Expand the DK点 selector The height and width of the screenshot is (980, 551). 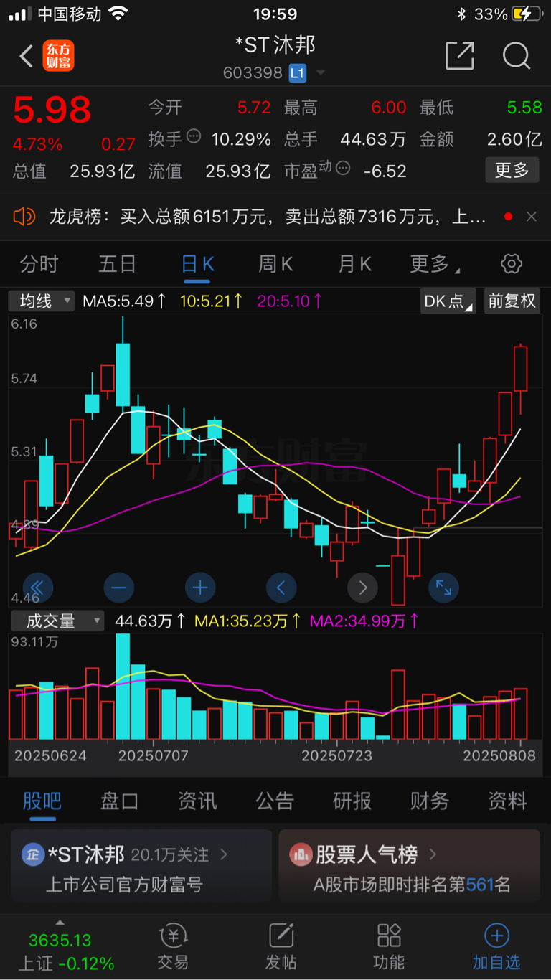pyautogui.click(x=448, y=301)
